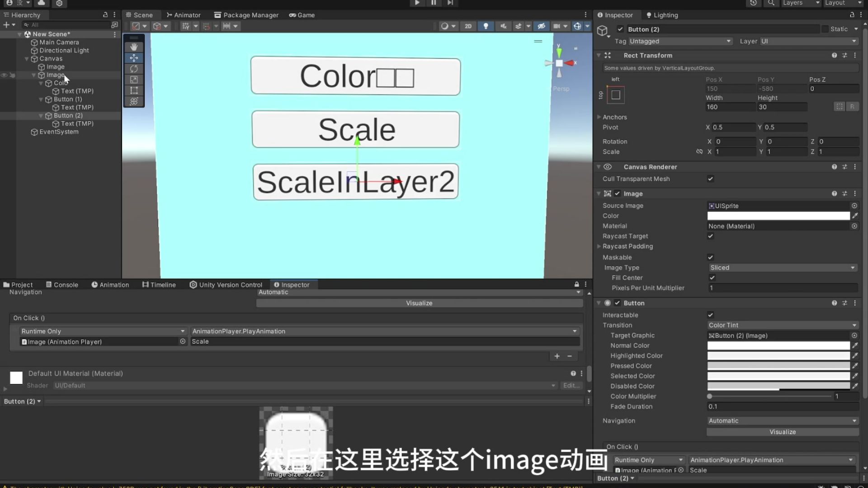Open Transition Color Tint dropdown

pyautogui.click(x=783, y=325)
